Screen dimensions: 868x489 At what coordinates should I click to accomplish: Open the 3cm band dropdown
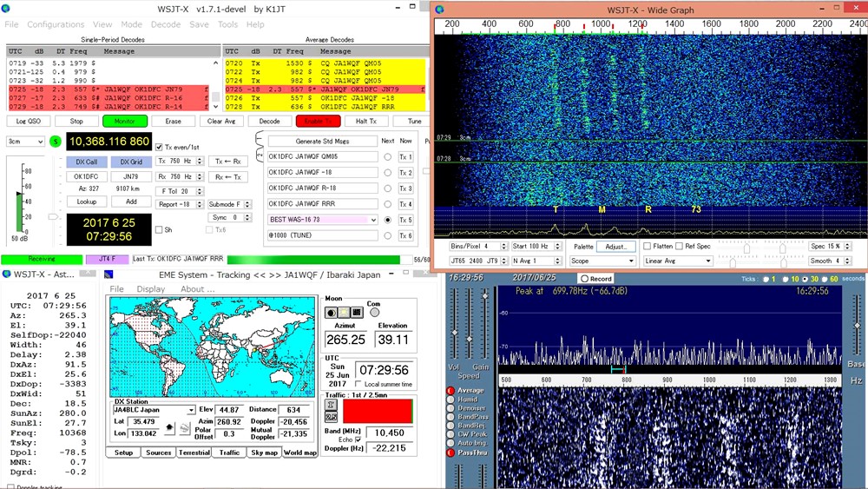25,142
